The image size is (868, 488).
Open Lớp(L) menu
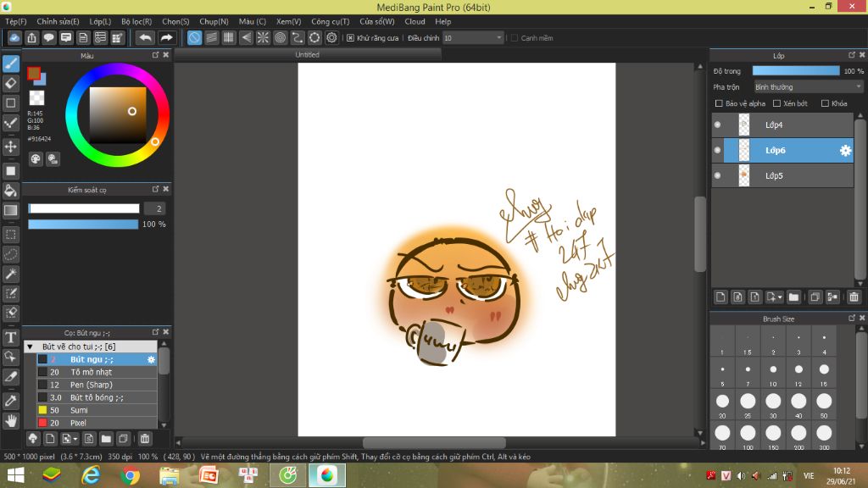tap(100, 21)
